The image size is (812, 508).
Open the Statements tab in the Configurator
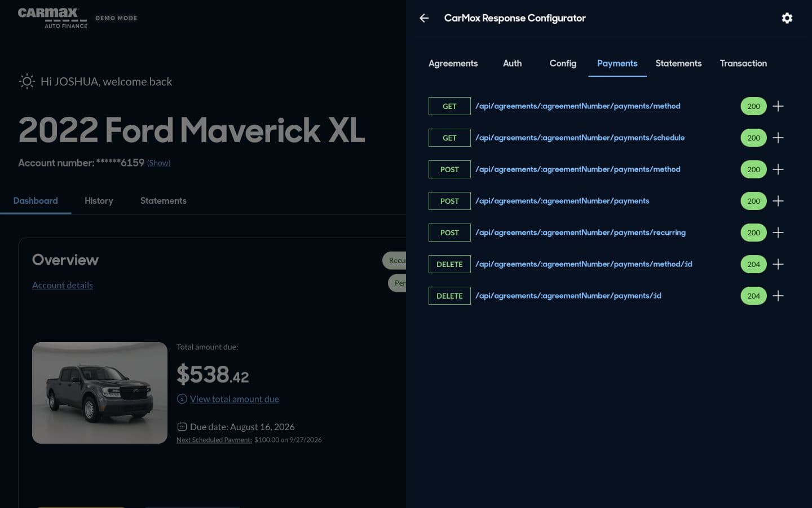pyautogui.click(x=678, y=63)
